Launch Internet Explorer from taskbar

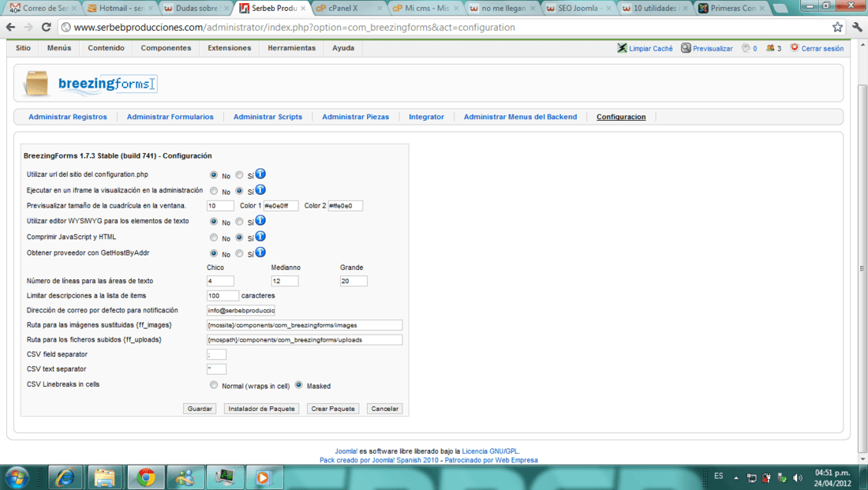click(x=65, y=477)
